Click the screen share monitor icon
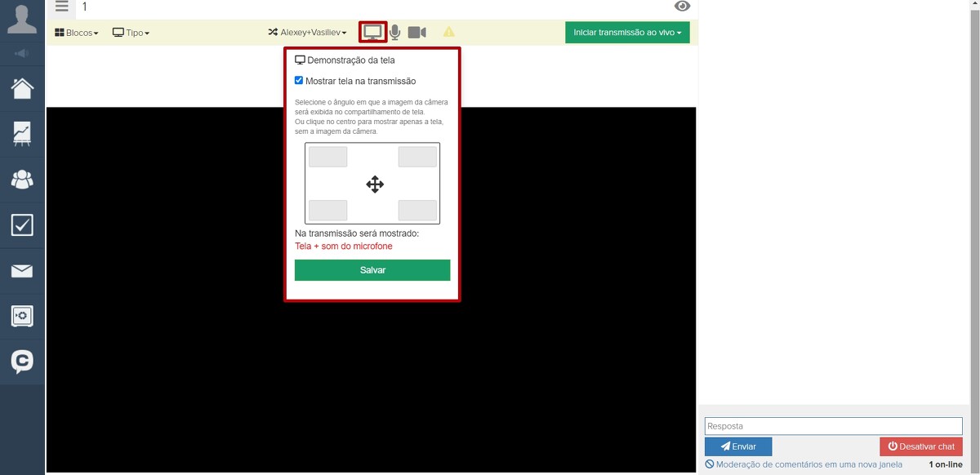Screen dimensions: 980x475 [372, 33]
